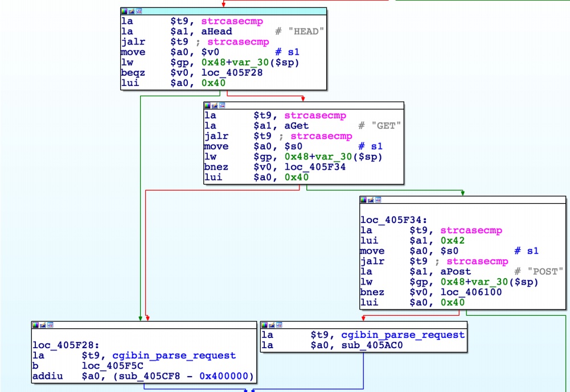The width and height of the screenshot is (570, 392).
Task: Click the beqz mnemonic
Action: [x=133, y=73]
